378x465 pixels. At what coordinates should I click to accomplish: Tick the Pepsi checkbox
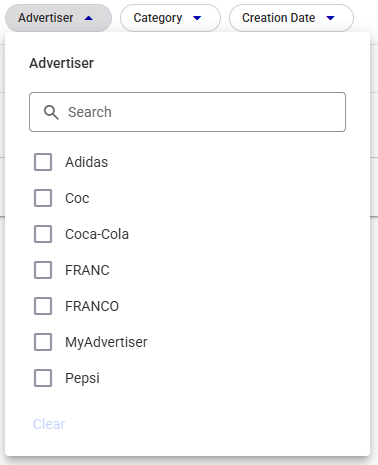click(43, 378)
